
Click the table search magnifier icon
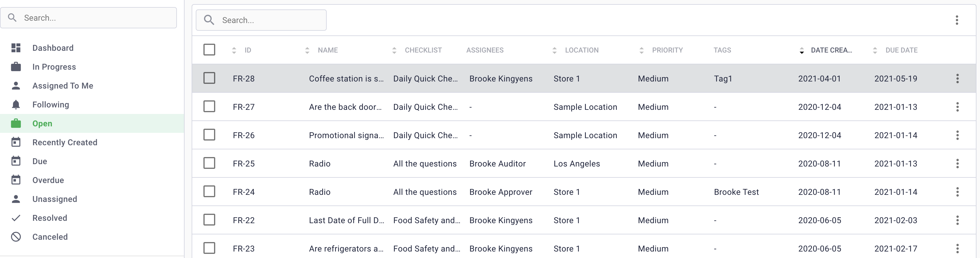[209, 20]
